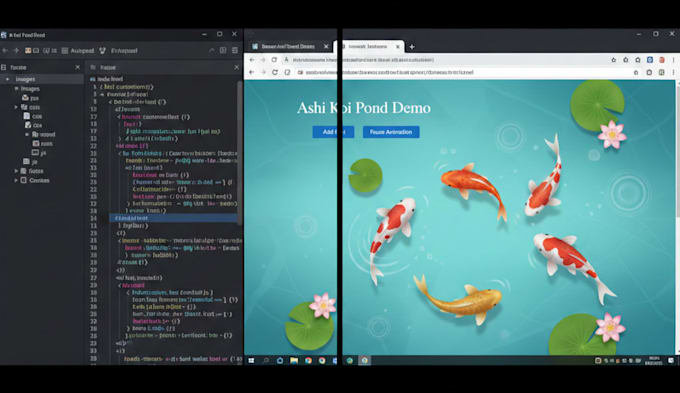The image size is (680, 393).
Task: Click reload in the upper browser toolbar
Action: click(274, 60)
